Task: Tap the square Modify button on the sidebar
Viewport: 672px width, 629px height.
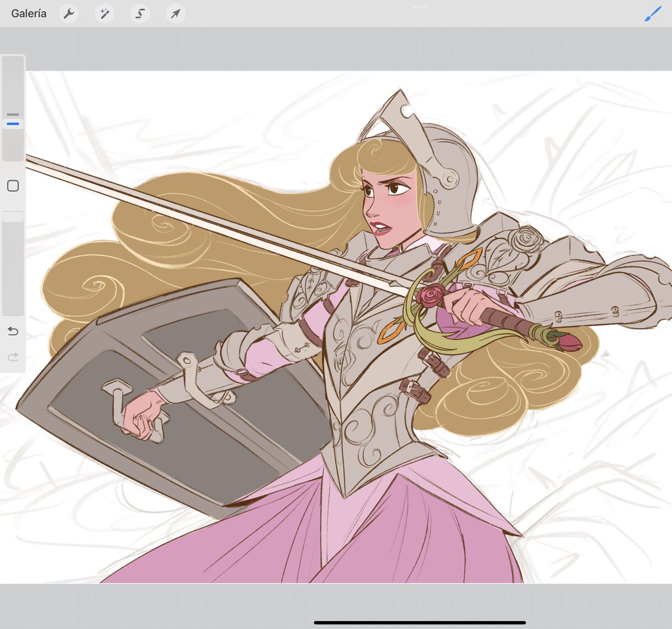Action: (12, 185)
